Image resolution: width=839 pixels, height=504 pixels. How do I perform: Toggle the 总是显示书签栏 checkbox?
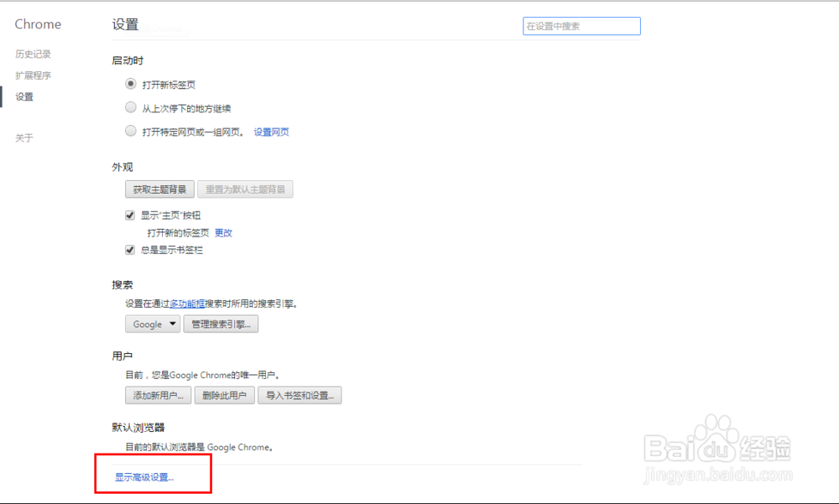tap(129, 250)
